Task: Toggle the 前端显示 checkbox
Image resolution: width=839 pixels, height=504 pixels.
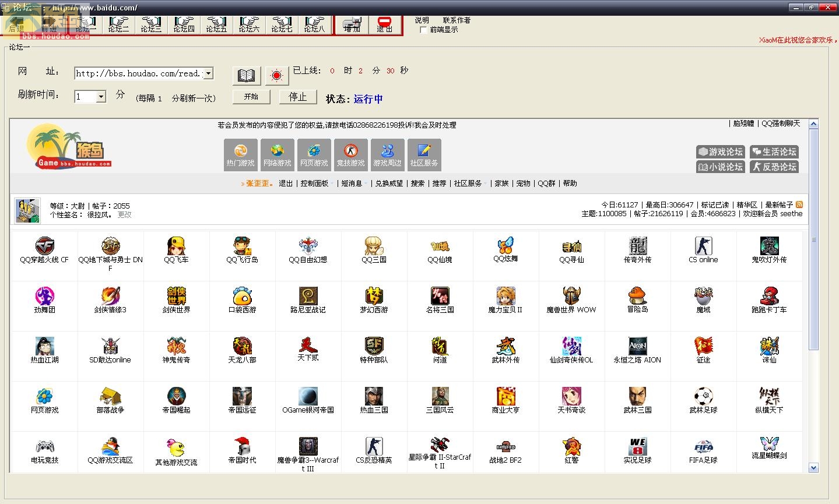Action: tap(424, 30)
